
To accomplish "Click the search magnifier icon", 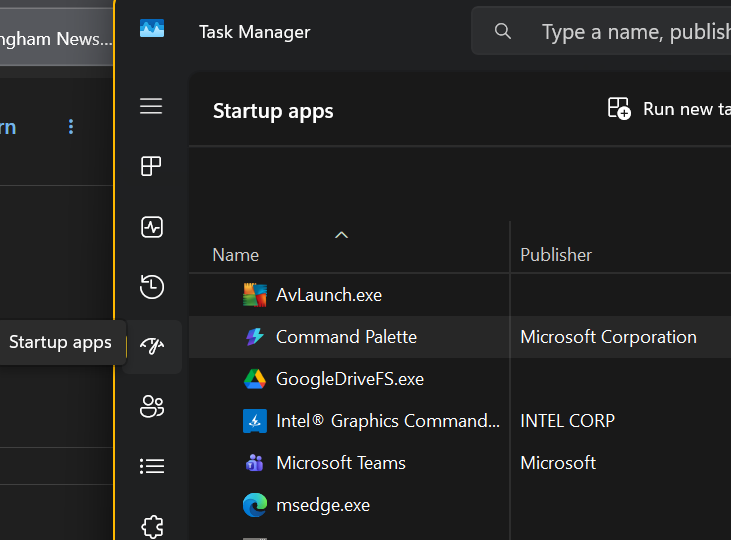I will coord(503,32).
